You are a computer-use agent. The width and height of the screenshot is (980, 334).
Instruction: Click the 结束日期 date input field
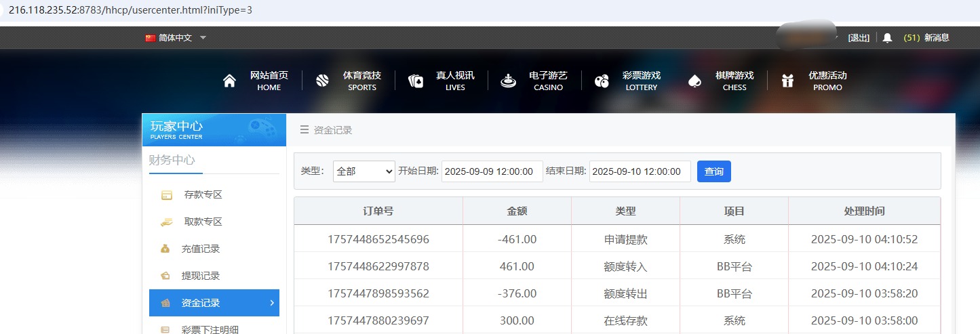click(640, 171)
